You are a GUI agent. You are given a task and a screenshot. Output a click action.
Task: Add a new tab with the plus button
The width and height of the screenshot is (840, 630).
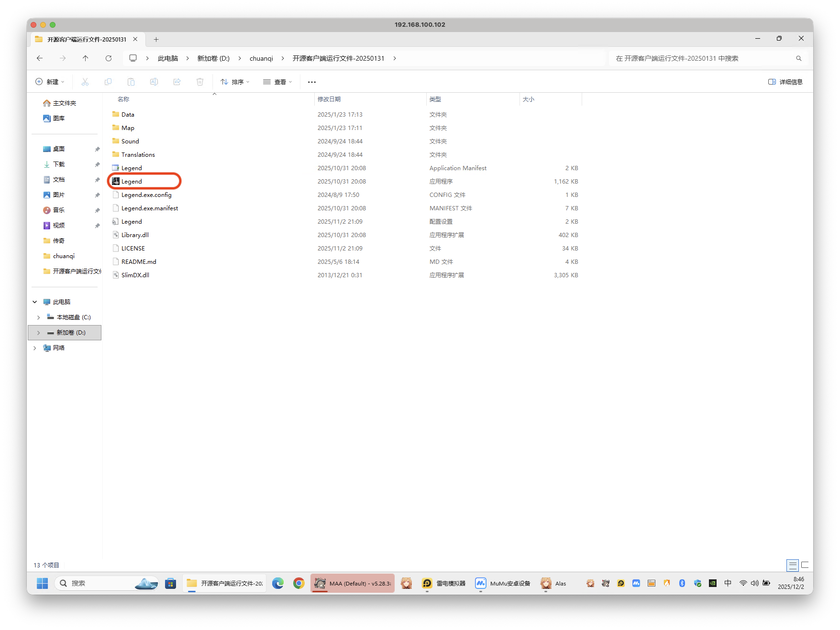coord(156,39)
